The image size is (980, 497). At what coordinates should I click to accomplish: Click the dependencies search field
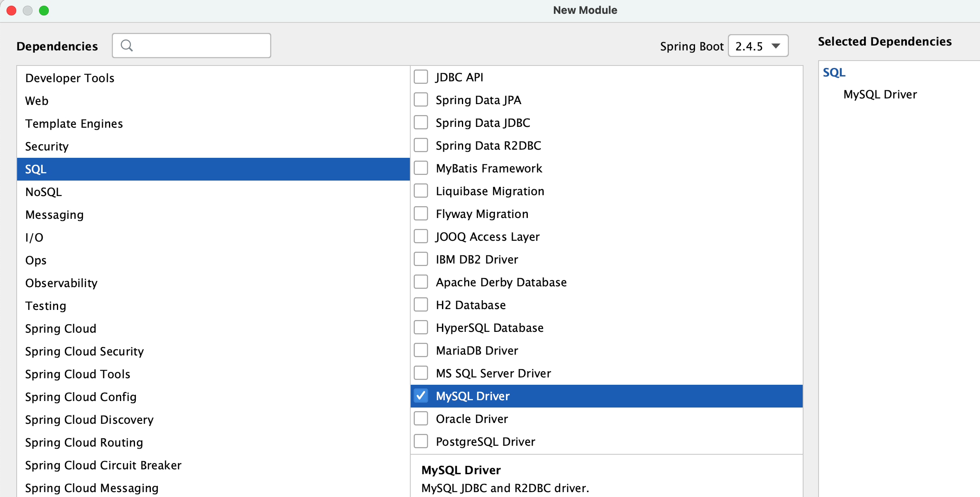coord(199,46)
